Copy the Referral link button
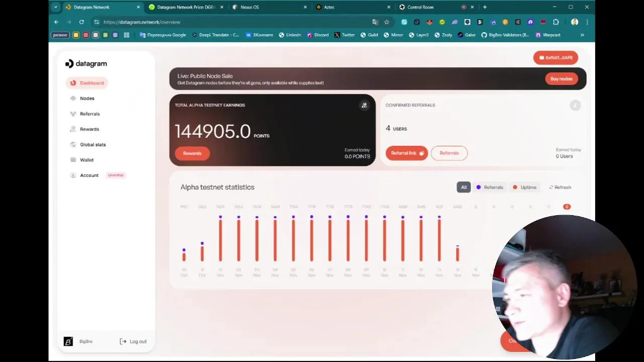644x362 pixels. (x=407, y=153)
